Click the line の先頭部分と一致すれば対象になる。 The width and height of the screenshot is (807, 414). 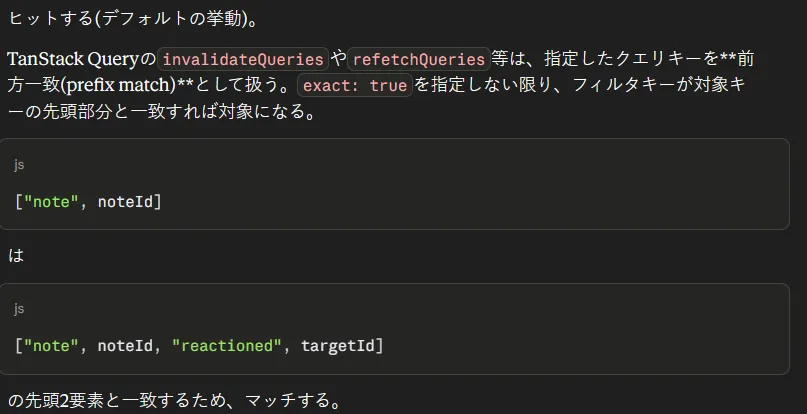click(162, 111)
